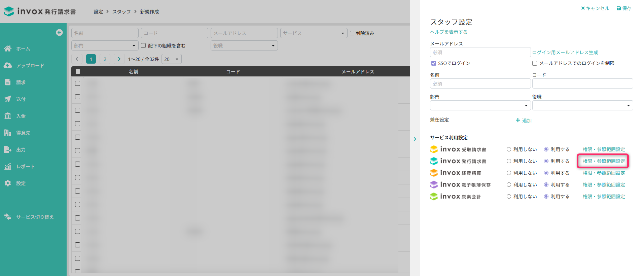The height and width of the screenshot is (276, 644).
Task: Open 権限・参照範囲設定 for invox 電子帳簿保存
Action: point(604,184)
